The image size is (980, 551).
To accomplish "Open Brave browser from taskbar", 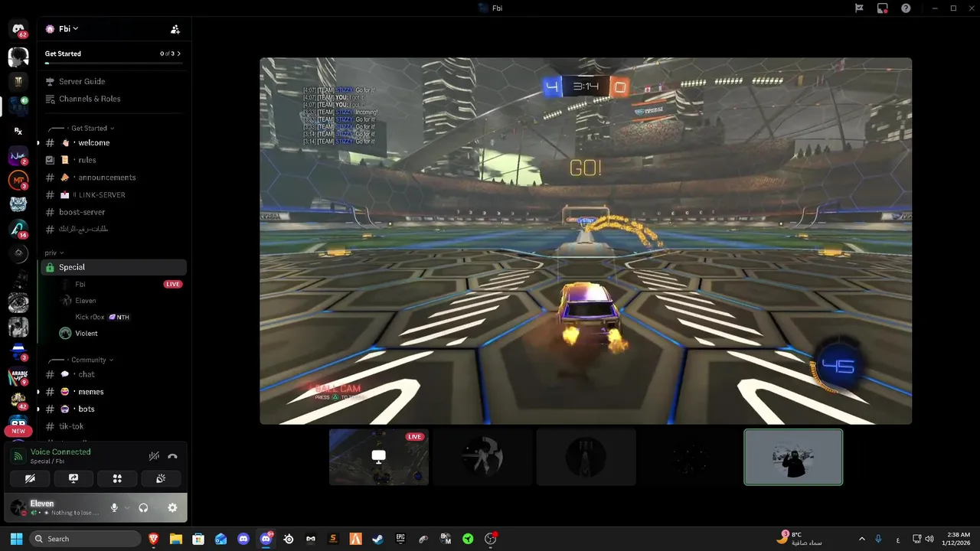I will 154,539.
